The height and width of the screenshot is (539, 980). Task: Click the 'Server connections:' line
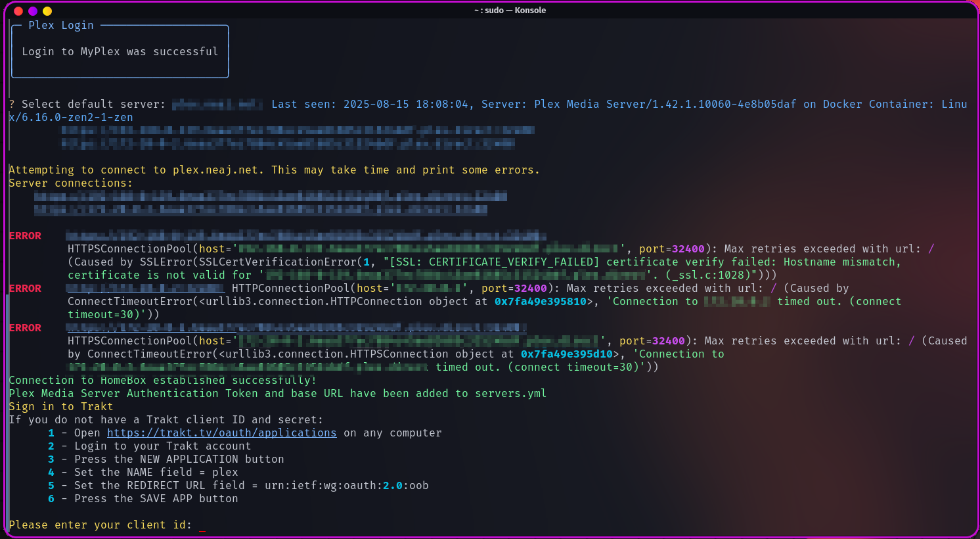point(71,183)
